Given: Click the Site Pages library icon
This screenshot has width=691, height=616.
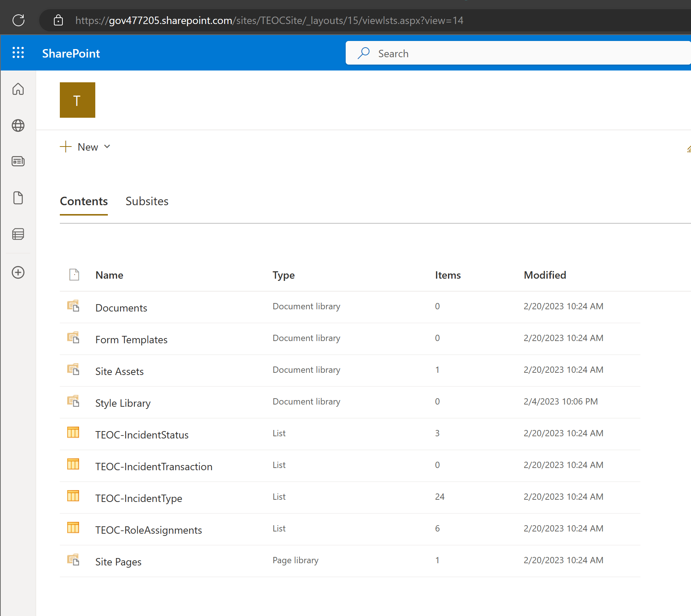Looking at the screenshot, I should [x=73, y=560].
